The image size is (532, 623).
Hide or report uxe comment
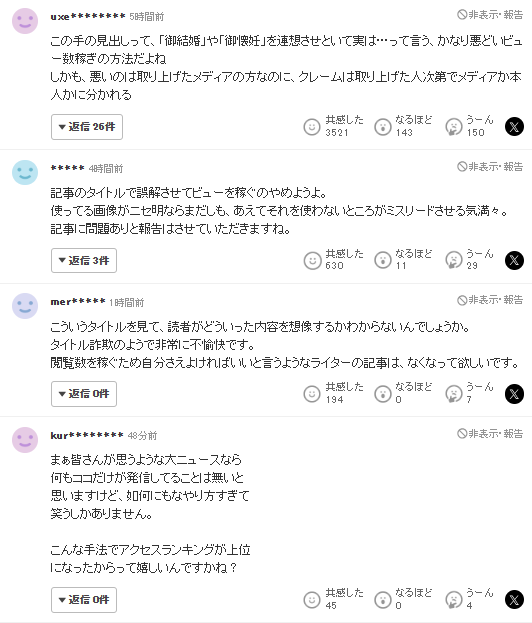click(490, 15)
